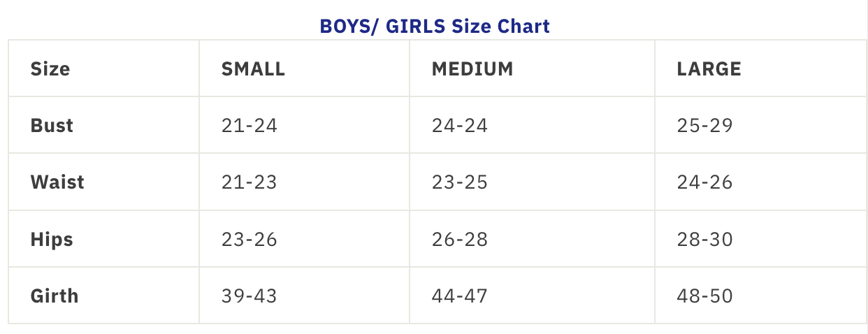Click the large bust value 25-29

click(x=704, y=126)
